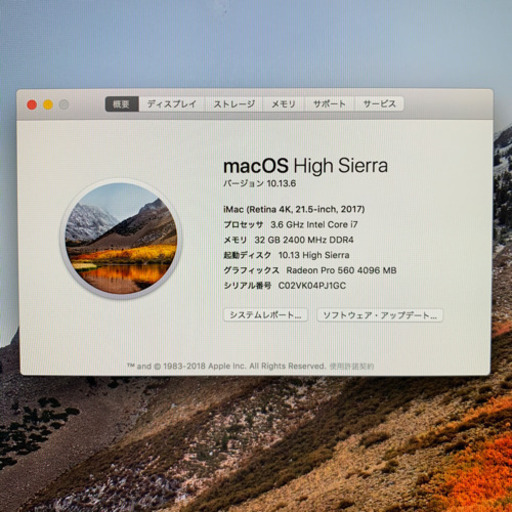Open ソフトウェア・アップデート button
This screenshot has height=512, width=512.
click(x=380, y=315)
